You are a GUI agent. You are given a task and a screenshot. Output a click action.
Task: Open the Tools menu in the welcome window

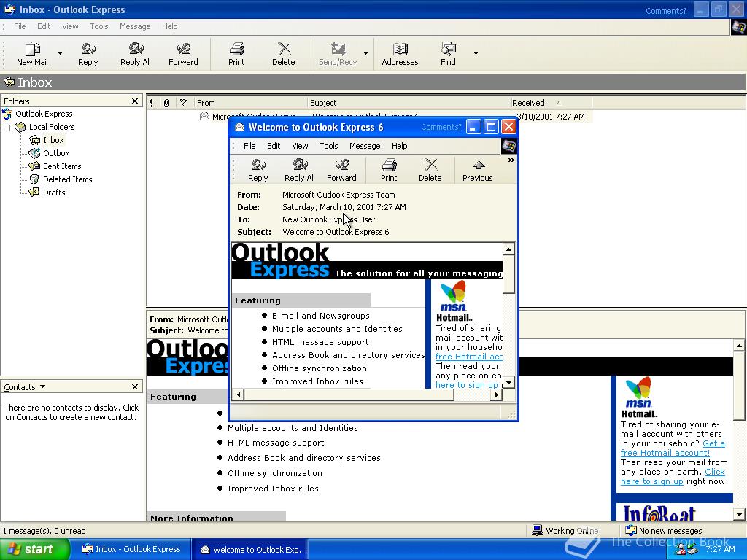pos(328,146)
